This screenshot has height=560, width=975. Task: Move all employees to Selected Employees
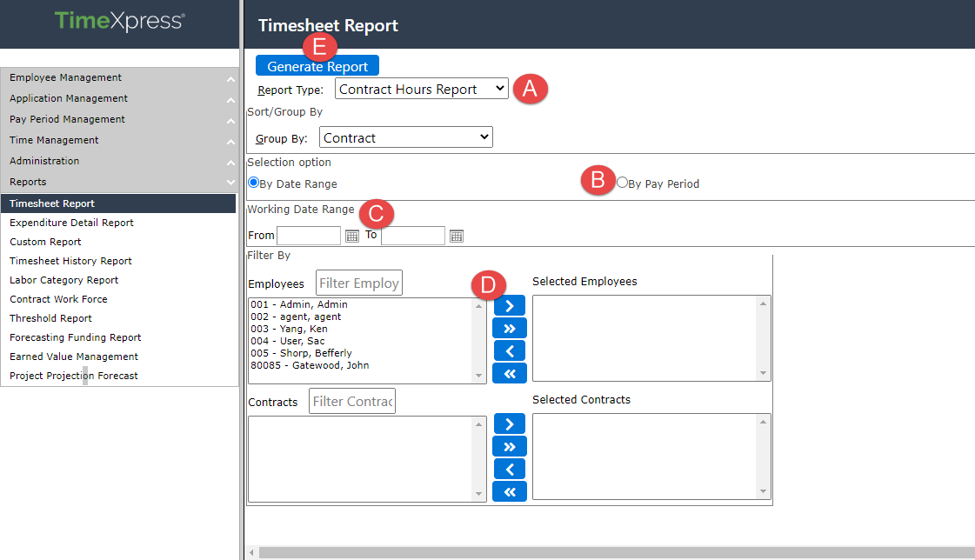(x=509, y=328)
